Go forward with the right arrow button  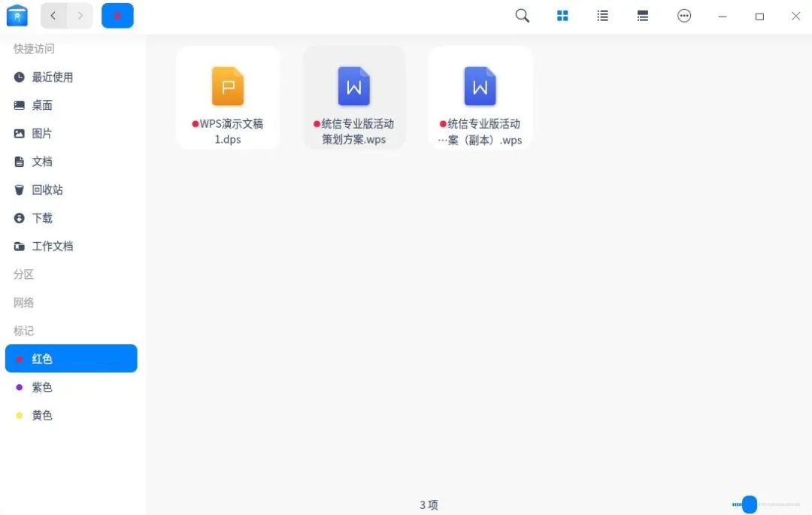click(80, 16)
